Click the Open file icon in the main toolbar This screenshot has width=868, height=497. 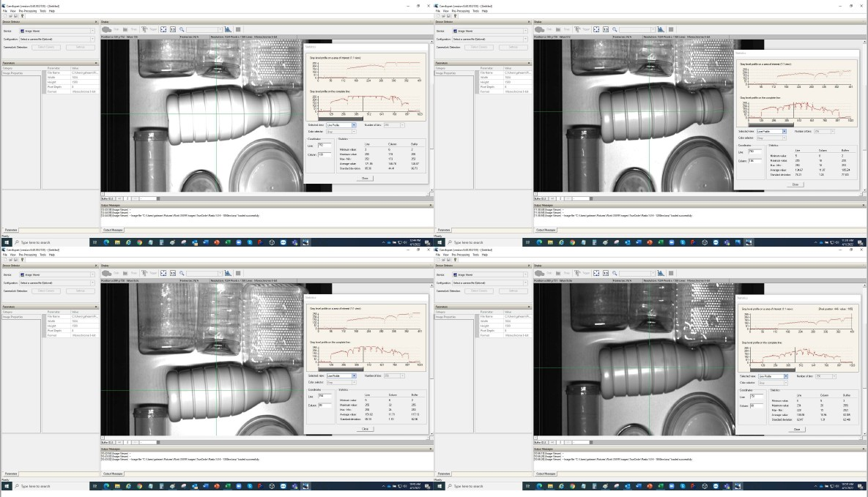[x=10, y=15]
